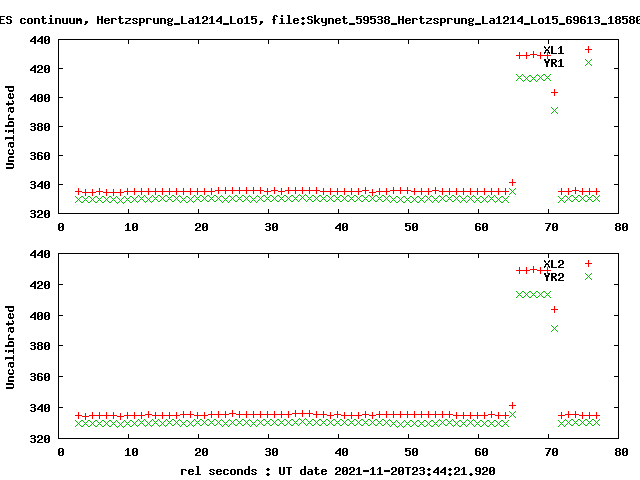
Task: Click the 380 y-axis tick in XL2 plot
Action: [x=40, y=347]
